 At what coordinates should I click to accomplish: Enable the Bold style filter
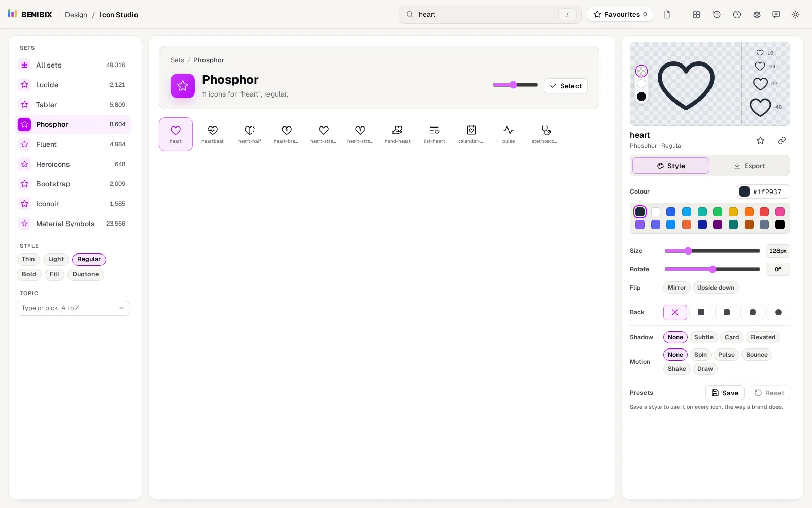coord(29,274)
